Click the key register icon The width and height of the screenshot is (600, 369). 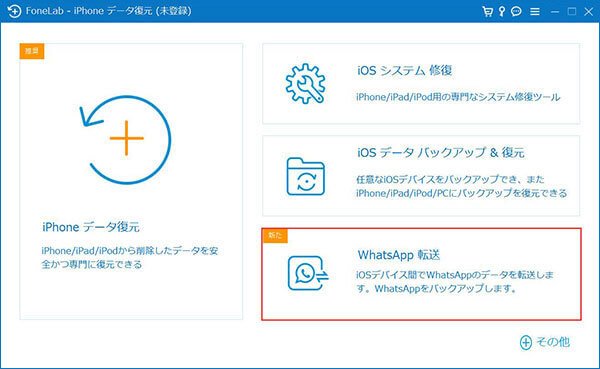(x=502, y=11)
